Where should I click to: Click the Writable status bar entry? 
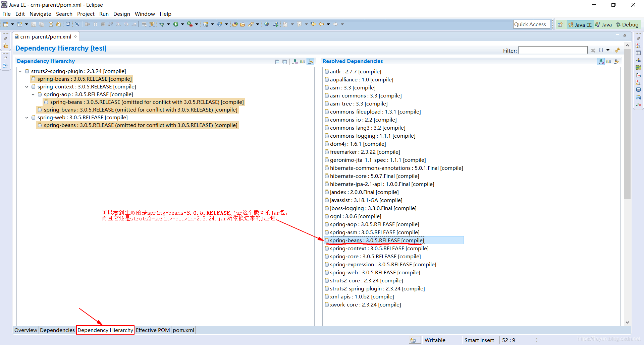click(435, 340)
